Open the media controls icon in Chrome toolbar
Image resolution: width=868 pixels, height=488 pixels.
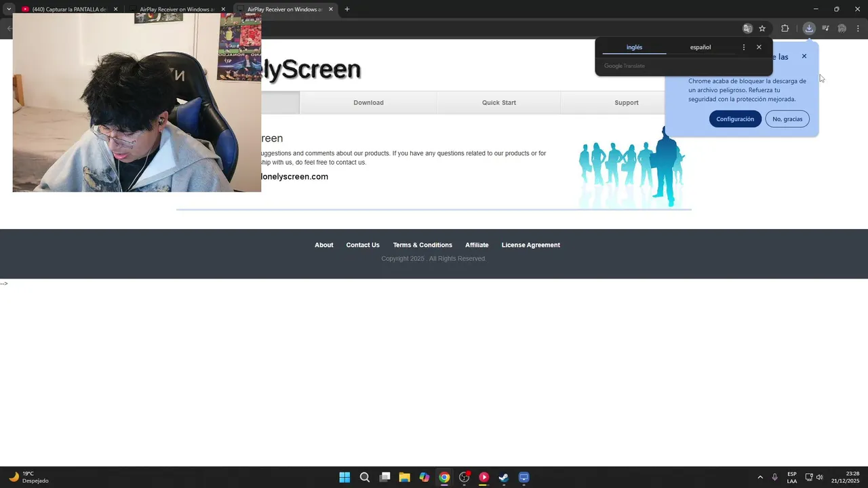pos(825,28)
